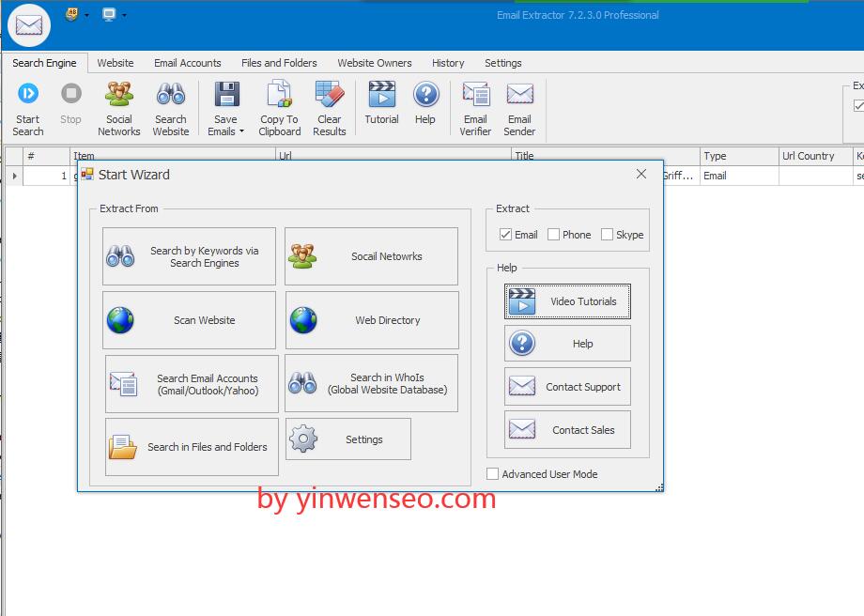Image resolution: width=864 pixels, height=616 pixels.
Task: Expand the Save Emails dropdown arrow
Action: [243, 131]
